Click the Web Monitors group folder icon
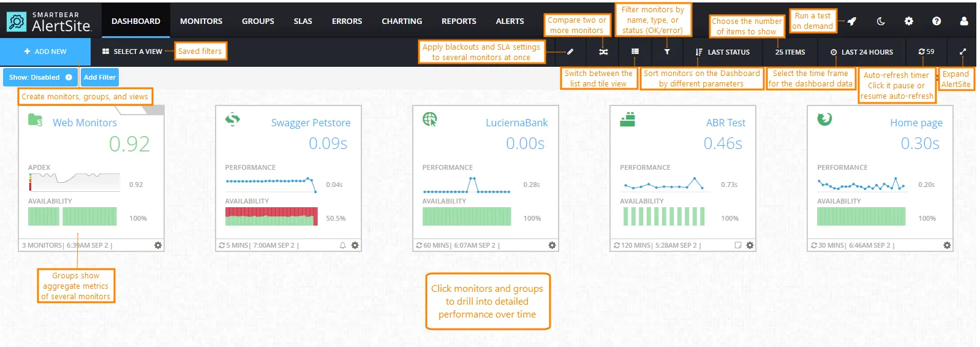The height and width of the screenshot is (347, 980). click(x=36, y=120)
